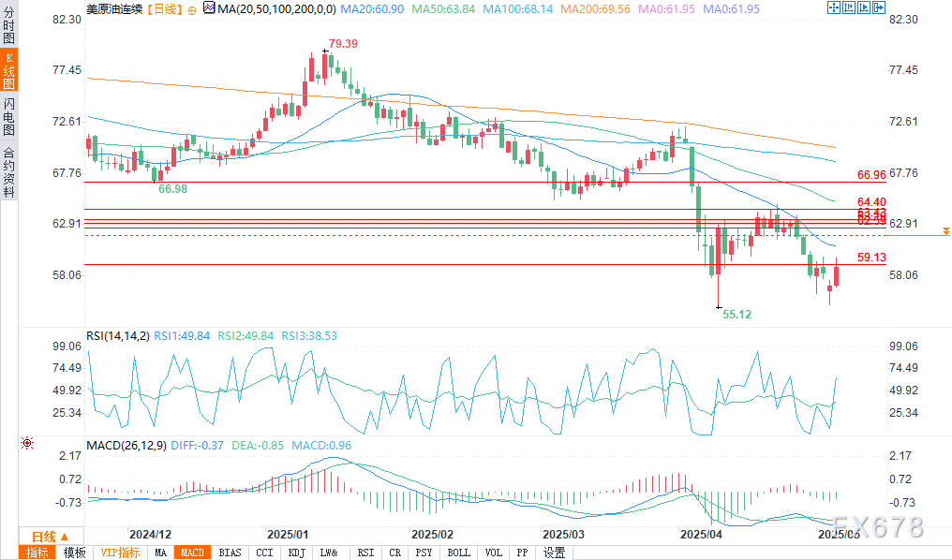Click the red sun icon near MACD panel

(x=27, y=442)
